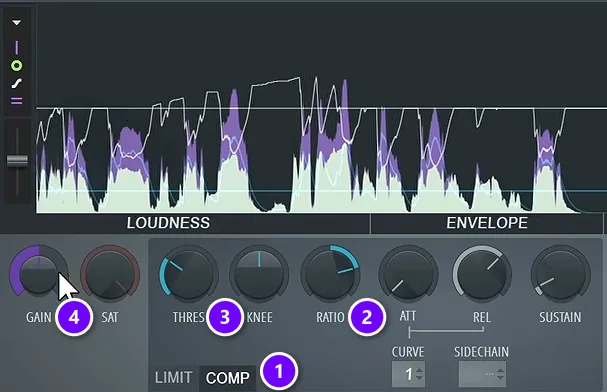The width and height of the screenshot is (607, 392).
Task: Toggle the purple vertical line display icon
Action: point(16,48)
